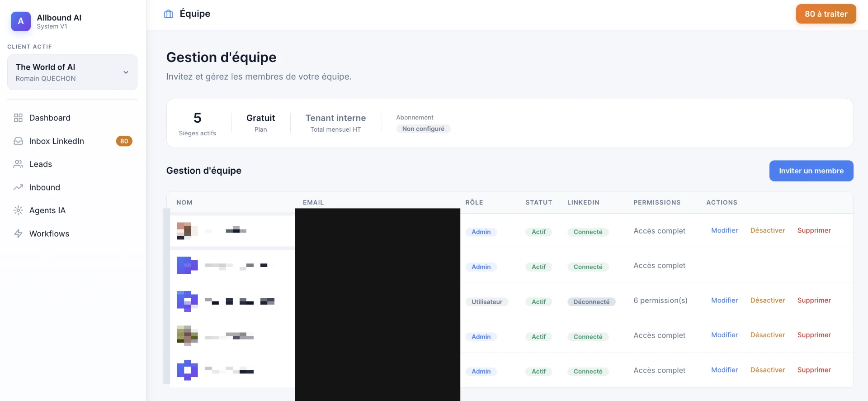Image resolution: width=868 pixels, height=401 pixels.
Task: Click the RÔLE column header
Action: [474, 202]
